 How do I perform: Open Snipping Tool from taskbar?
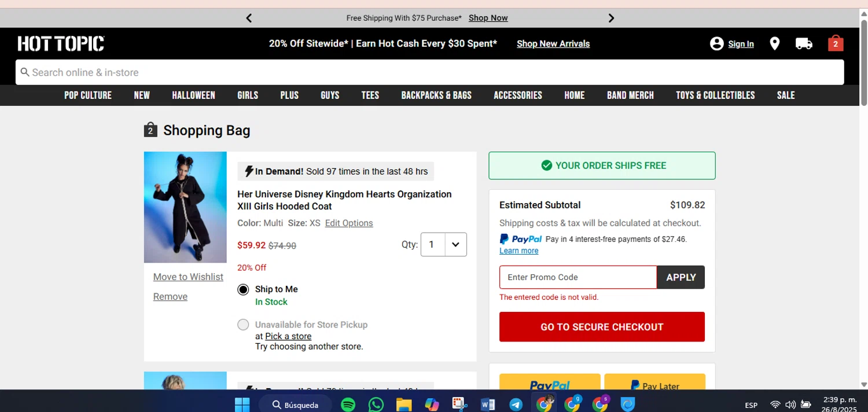click(x=460, y=404)
